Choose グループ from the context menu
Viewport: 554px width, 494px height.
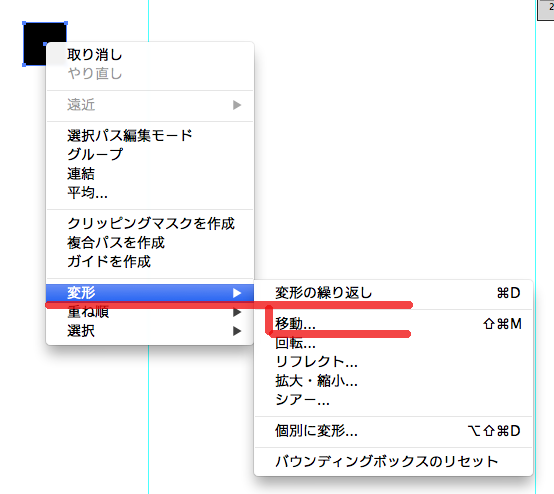[x=150, y=154]
